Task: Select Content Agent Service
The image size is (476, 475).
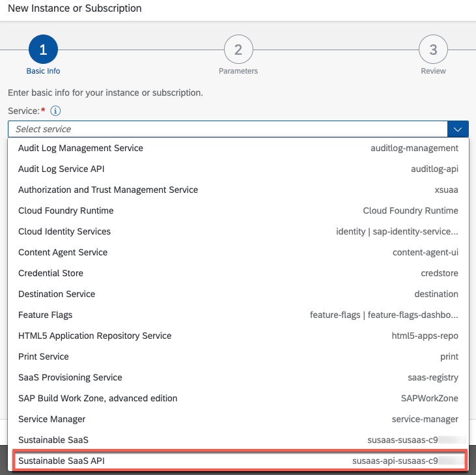Action: pos(238,252)
